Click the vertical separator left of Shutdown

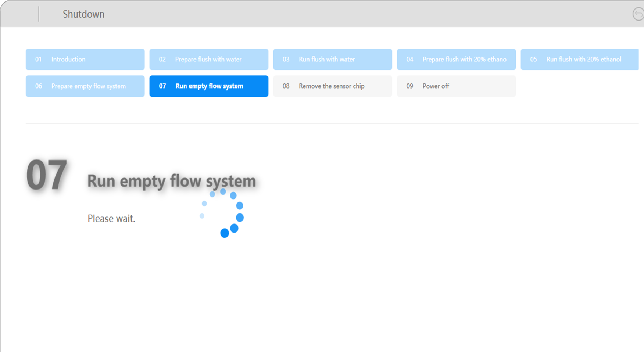click(x=39, y=14)
